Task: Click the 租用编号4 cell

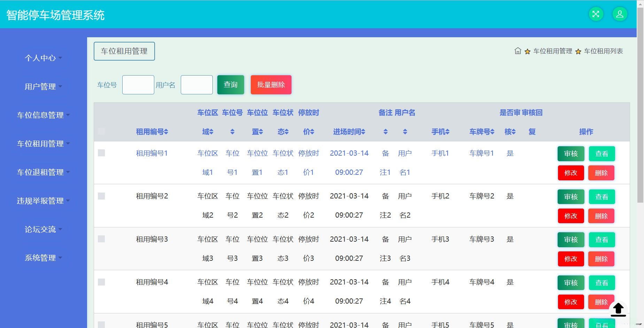Action: pyautogui.click(x=152, y=282)
